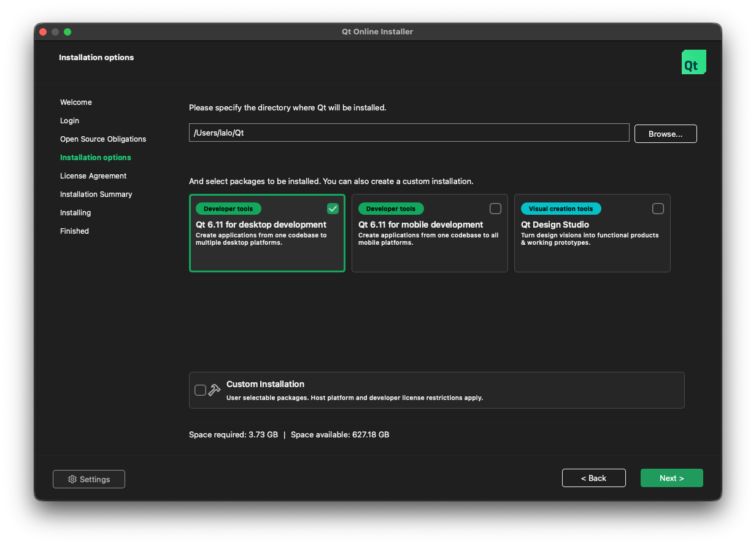Go to License Agreement step
This screenshot has width=756, height=546.
click(x=93, y=176)
